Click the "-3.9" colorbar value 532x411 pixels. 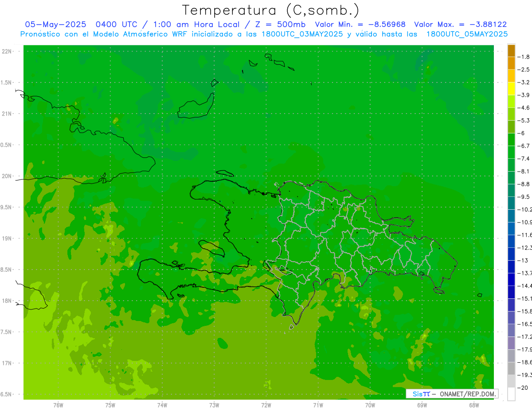click(524, 95)
